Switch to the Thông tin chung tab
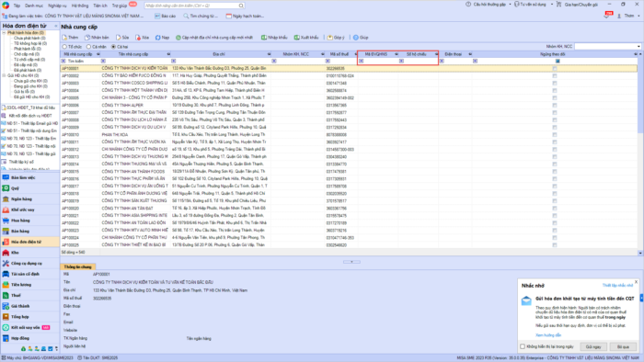Viewport: 644px width, 362px height. point(77,266)
